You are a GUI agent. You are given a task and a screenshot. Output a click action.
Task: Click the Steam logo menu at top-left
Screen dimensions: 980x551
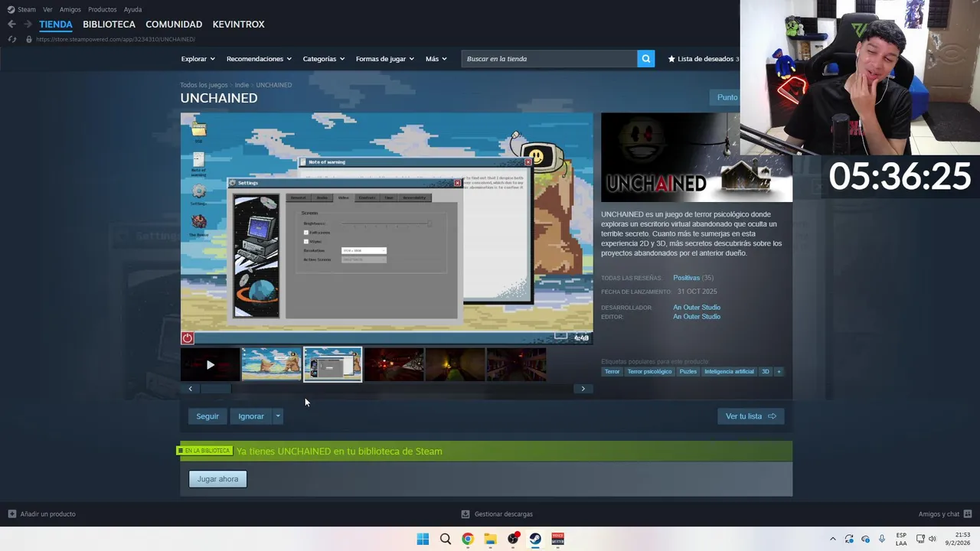(21, 9)
